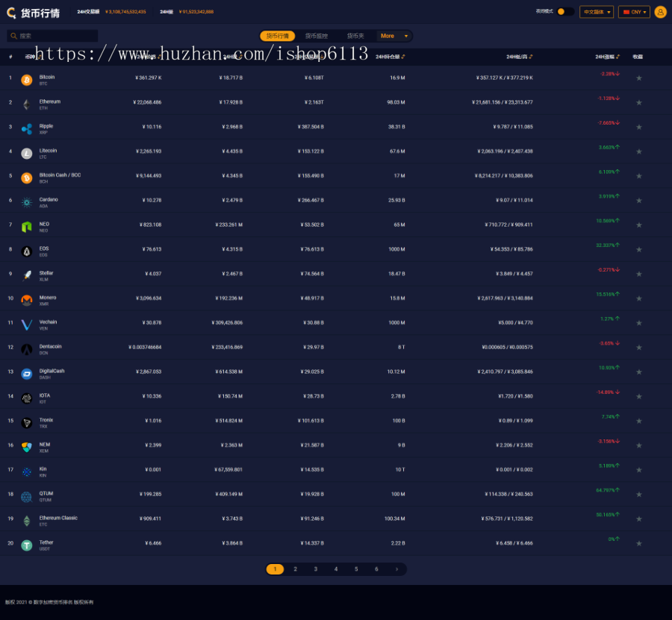Favorite Monero with its star
672x620 pixels.
coord(638,298)
